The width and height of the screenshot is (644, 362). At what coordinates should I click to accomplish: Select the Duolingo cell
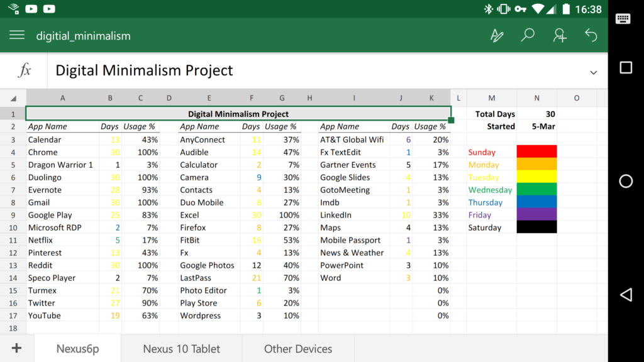[x=62, y=177]
